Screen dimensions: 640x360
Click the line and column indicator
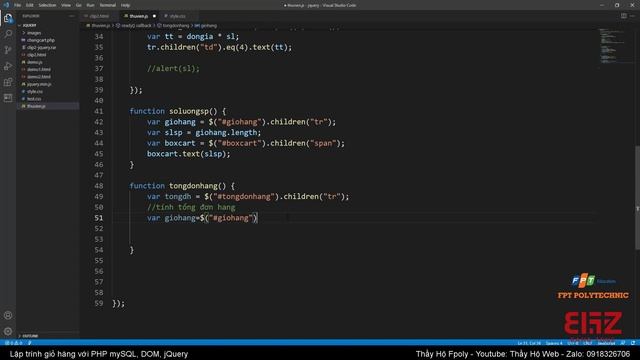pos(529,343)
